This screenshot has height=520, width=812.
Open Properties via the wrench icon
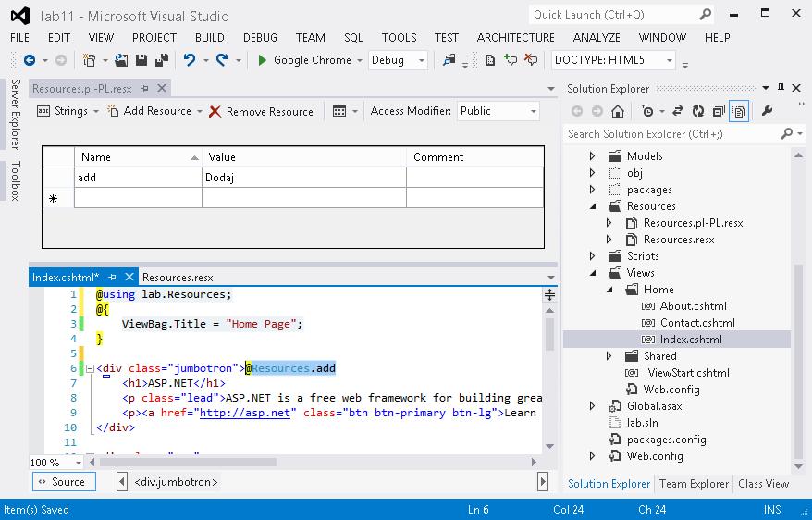tap(767, 111)
